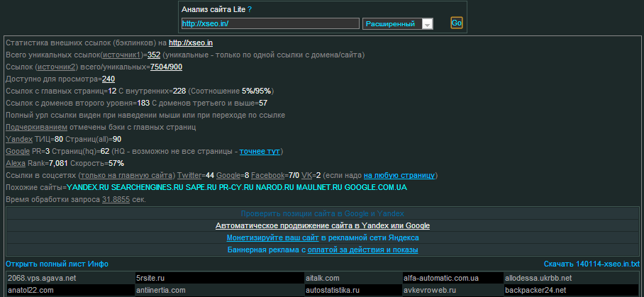Image resolution: width=644 pixels, height=297 pixels.
Task: Click the Go button
Action: tap(457, 23)
